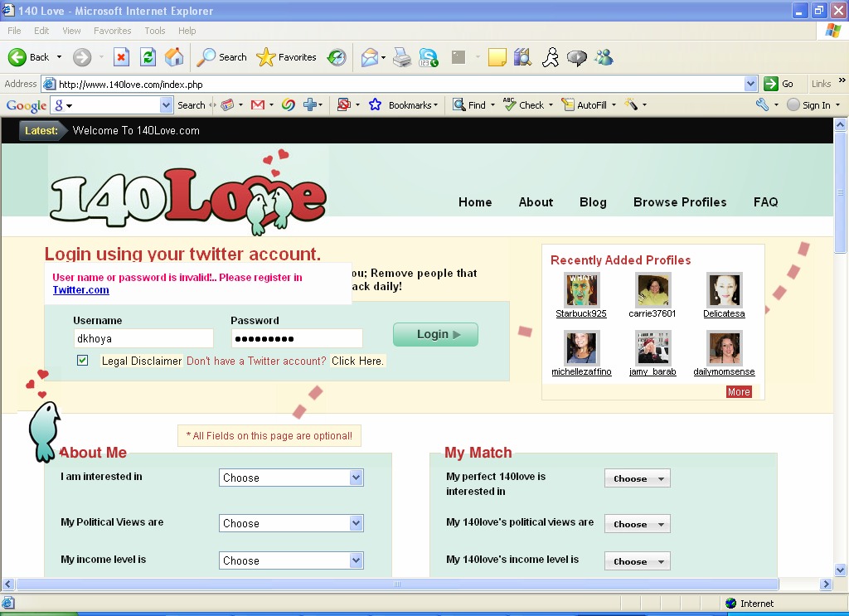The image size is (849, 616).
Task: Go to Browse Profiles page
Action: tap(680, 202)
